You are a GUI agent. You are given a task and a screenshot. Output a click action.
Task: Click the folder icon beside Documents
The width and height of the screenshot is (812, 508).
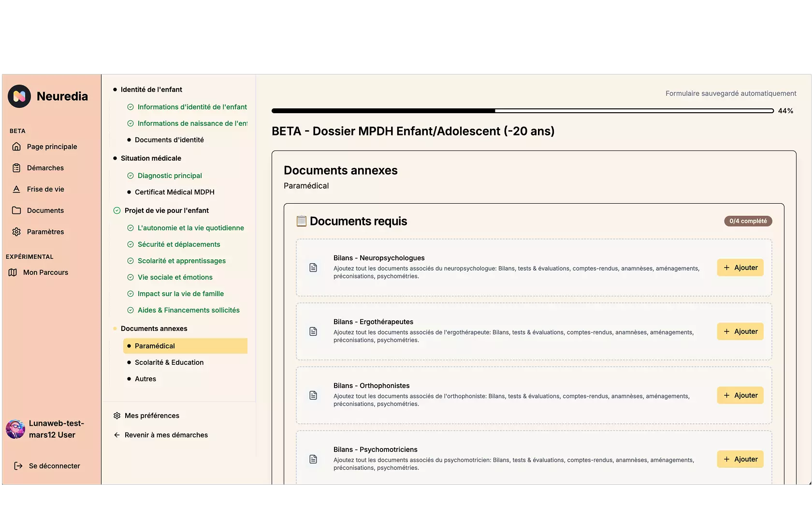click(16, 210)
